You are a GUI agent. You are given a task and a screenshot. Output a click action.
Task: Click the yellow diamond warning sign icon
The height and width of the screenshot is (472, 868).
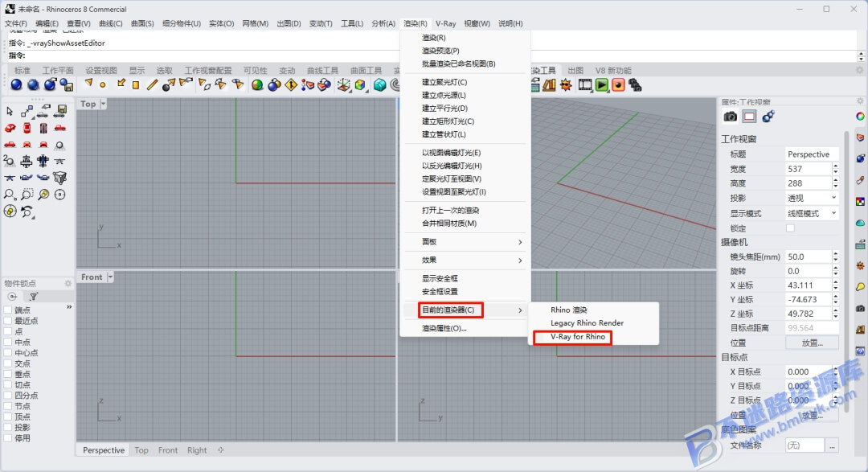tap(291, 84)
